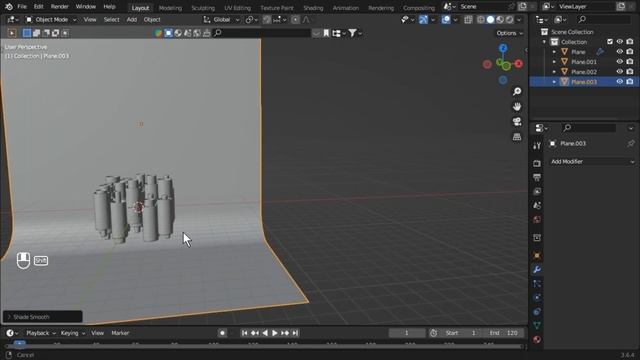Toggle auto keying record button

[222, 333]
